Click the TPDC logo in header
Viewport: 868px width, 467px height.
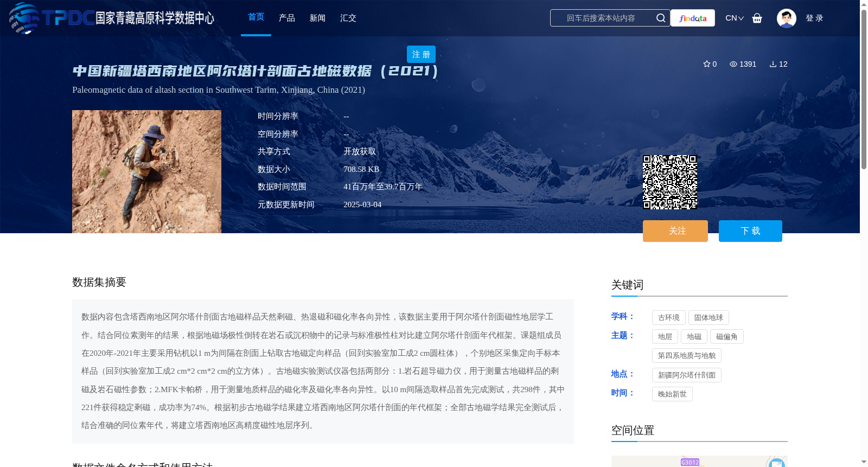click(x=111, y=18)
